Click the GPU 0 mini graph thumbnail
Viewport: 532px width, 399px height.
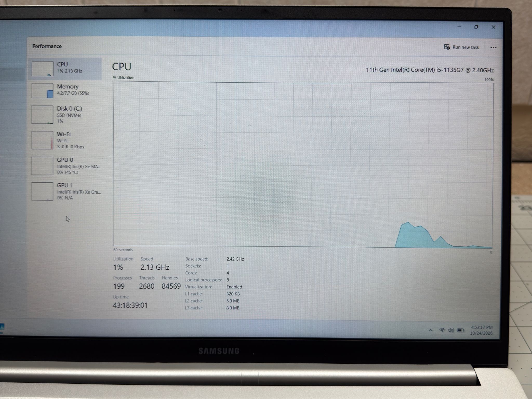point(43,166)
